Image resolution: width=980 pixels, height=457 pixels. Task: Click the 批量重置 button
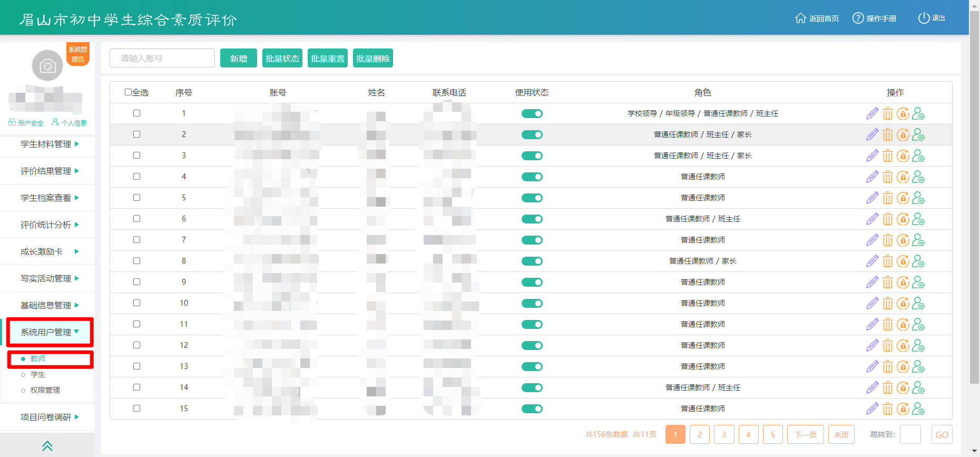(328, 58)
